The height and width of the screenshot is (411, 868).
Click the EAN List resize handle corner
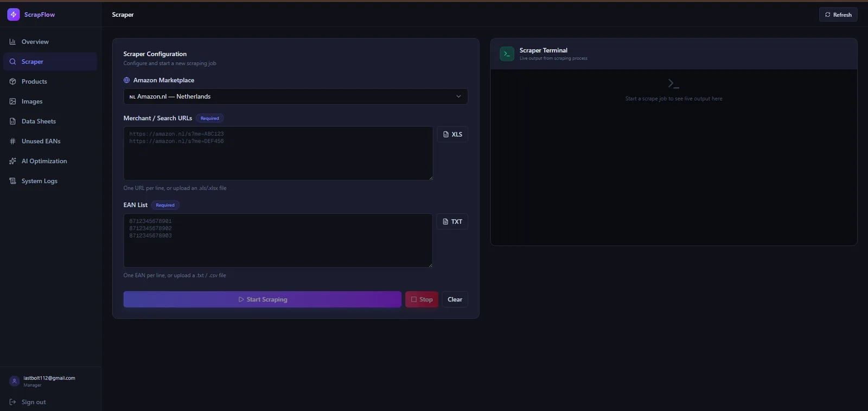430,265
